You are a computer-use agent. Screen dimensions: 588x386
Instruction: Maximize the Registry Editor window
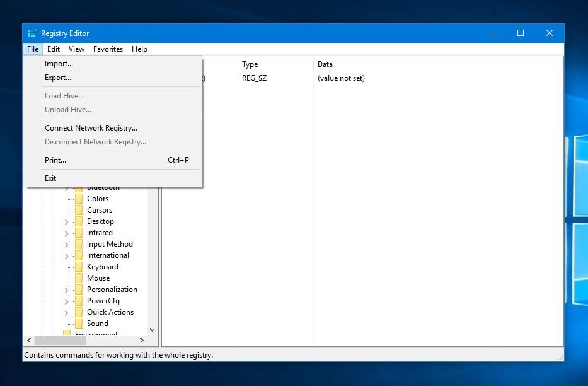[x=521, y=33]
